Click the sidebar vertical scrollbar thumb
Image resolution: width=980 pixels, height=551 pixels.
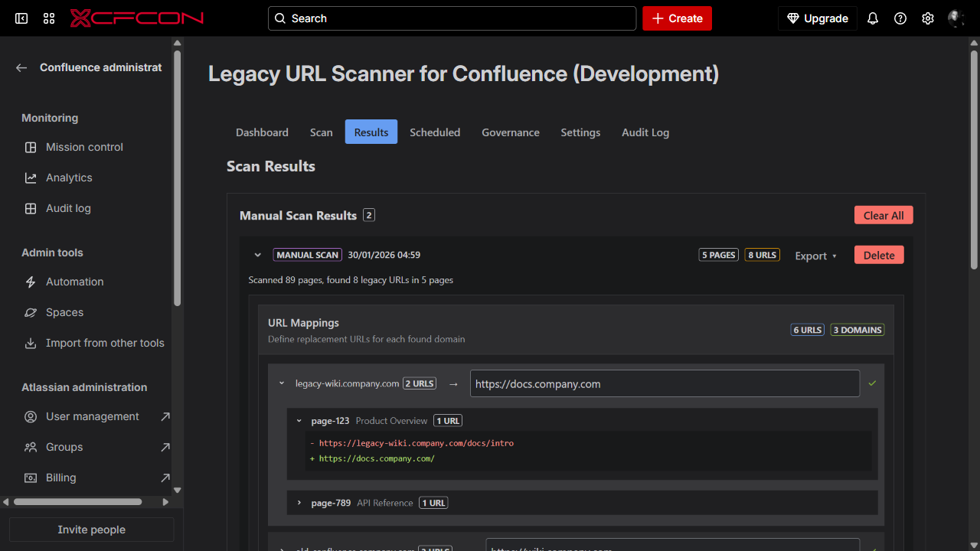(177, 178)
